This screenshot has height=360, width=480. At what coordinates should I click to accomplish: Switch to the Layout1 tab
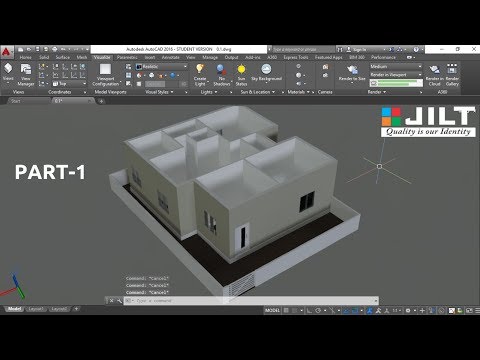(x=36, y=309)
